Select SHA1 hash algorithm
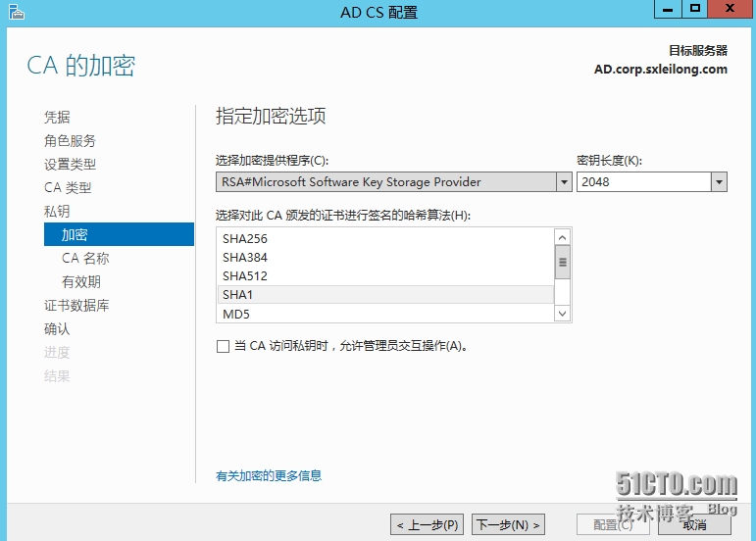 pos(385,294)
